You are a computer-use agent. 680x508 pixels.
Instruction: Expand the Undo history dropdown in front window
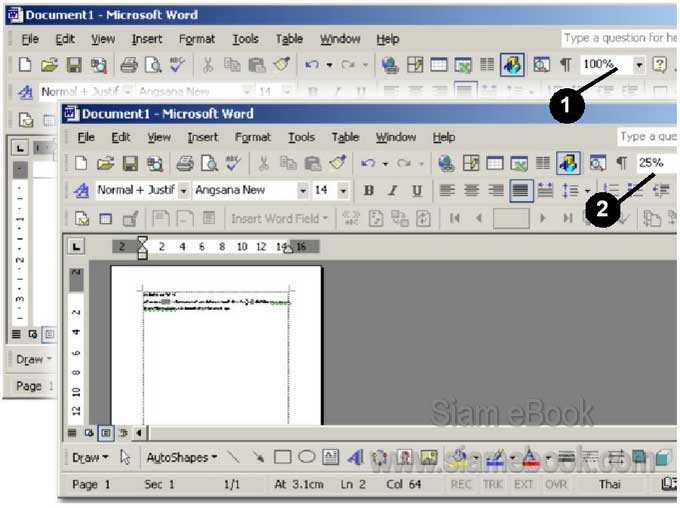coord(385,164)
